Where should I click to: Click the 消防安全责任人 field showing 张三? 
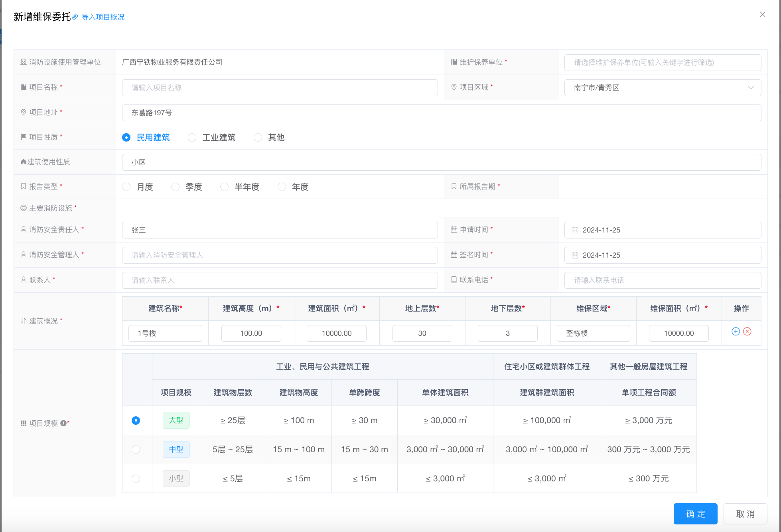coord(280,230)
